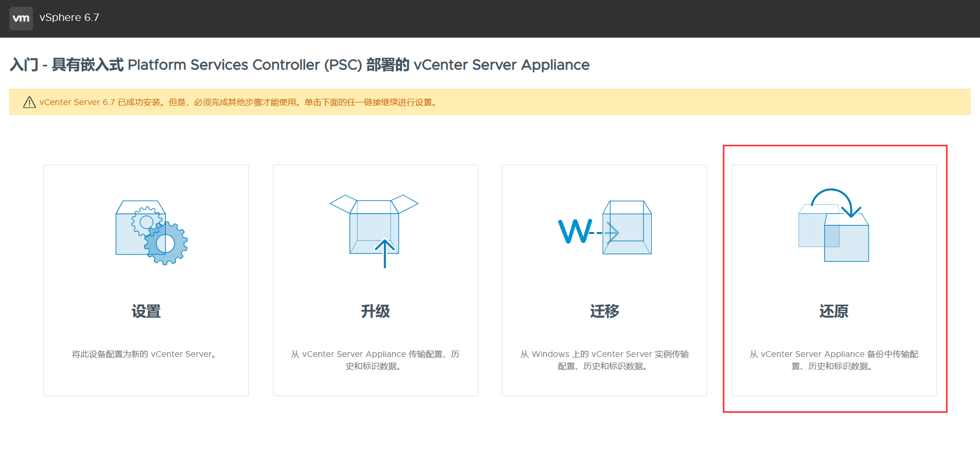Click the Migrate card Windows description text

click(x=605, y=360)
